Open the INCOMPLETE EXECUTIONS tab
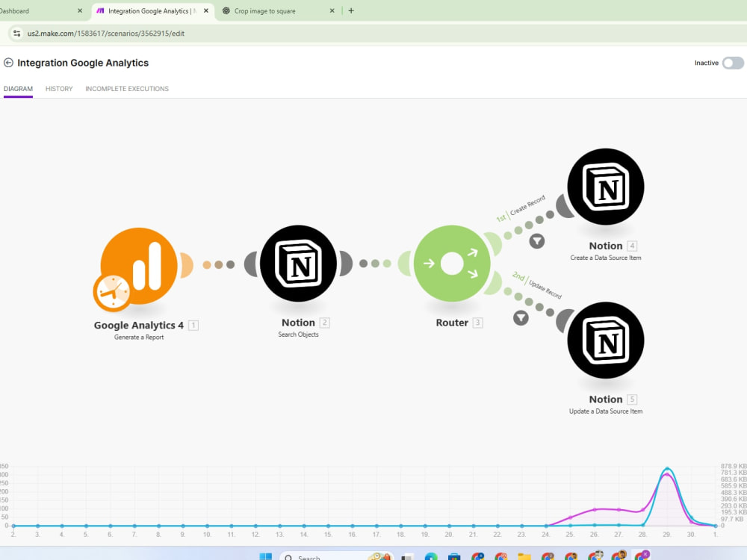Screen dimensions: 747x560 click(127, 89)
